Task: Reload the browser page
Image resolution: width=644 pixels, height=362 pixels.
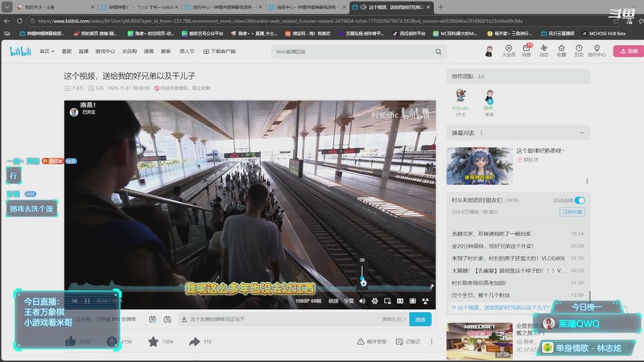Action: [x=19, y=21]
